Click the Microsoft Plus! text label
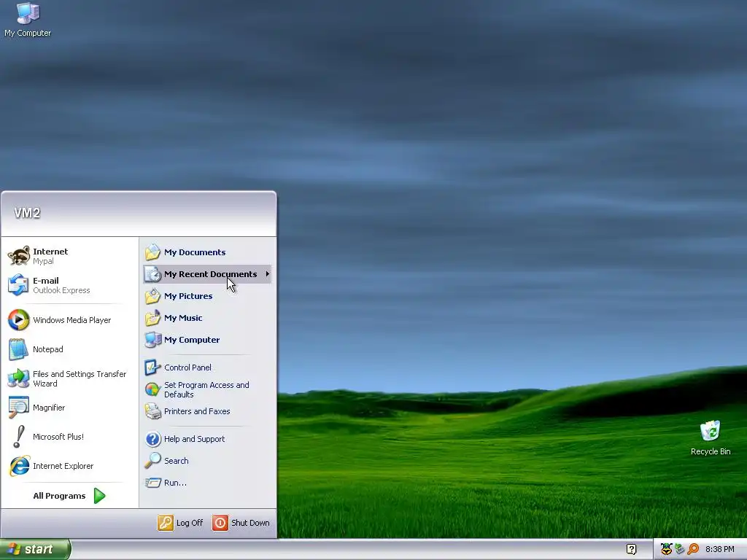 [x=58, y=437]
